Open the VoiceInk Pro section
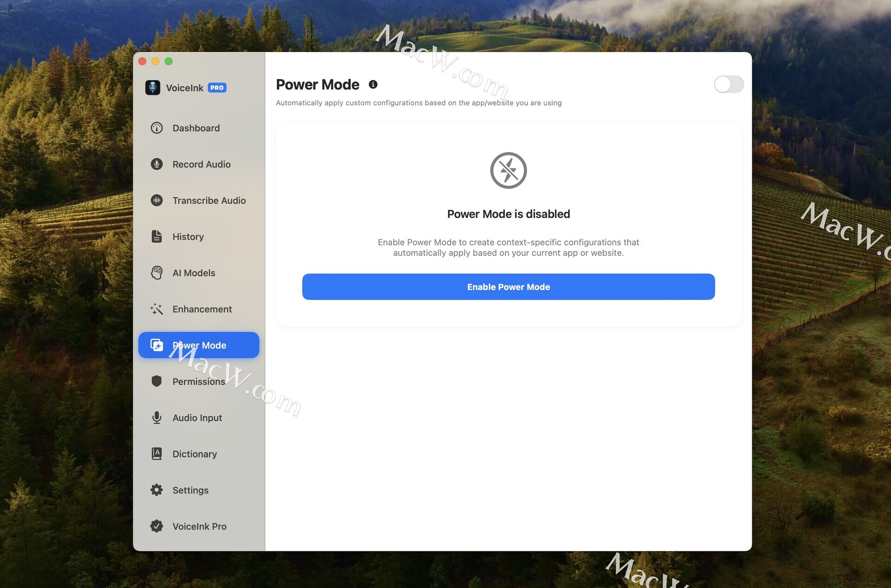891x588 pixels. coord(199,526)
